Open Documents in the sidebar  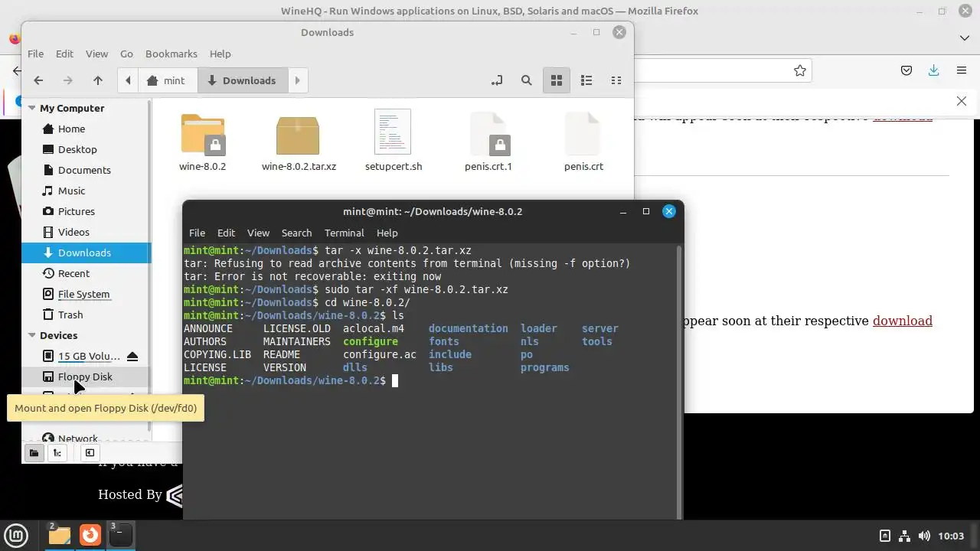click(86, 170)
